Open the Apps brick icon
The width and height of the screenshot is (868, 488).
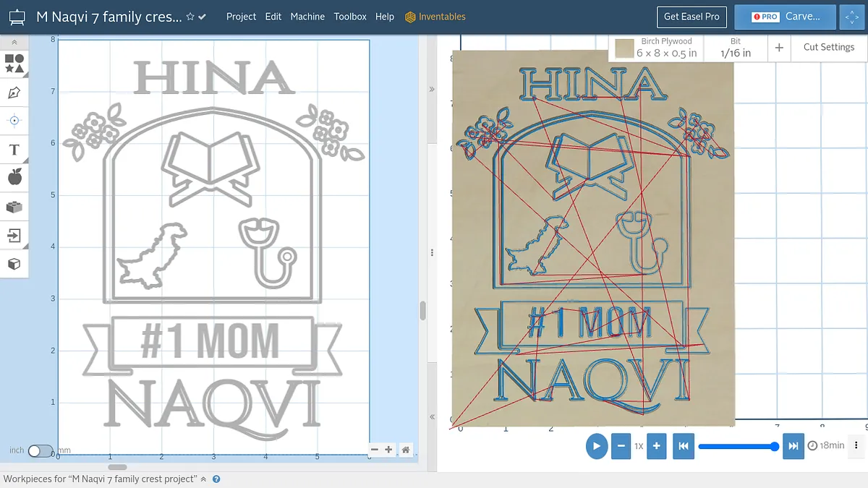tap(14, 207)
